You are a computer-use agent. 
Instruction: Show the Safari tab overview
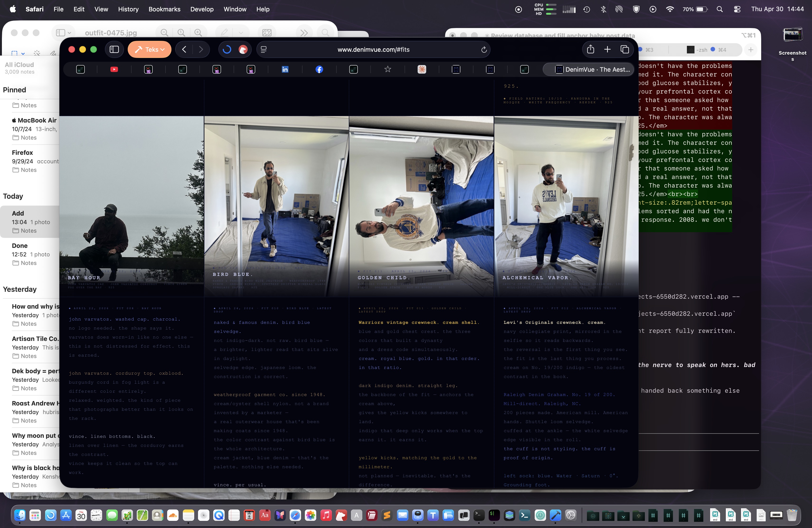625,49
